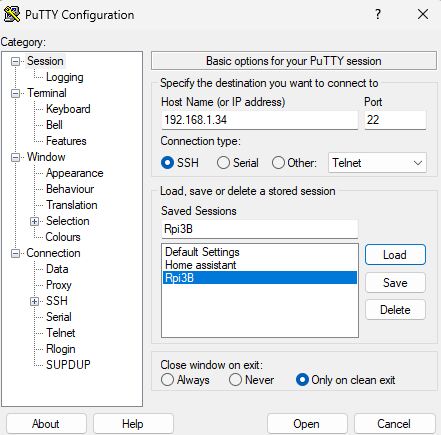Viewport: 441px width, 435px height.
Task: Open the Logging category
Action: pyautogui.click(x=65, y=77)
